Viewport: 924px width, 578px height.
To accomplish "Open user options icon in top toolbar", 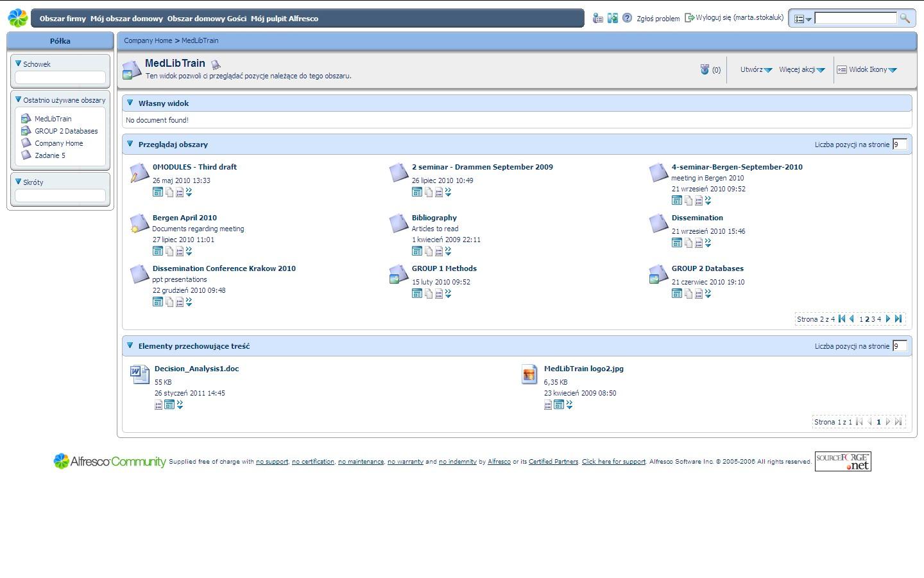I will (x=597, y=18).
